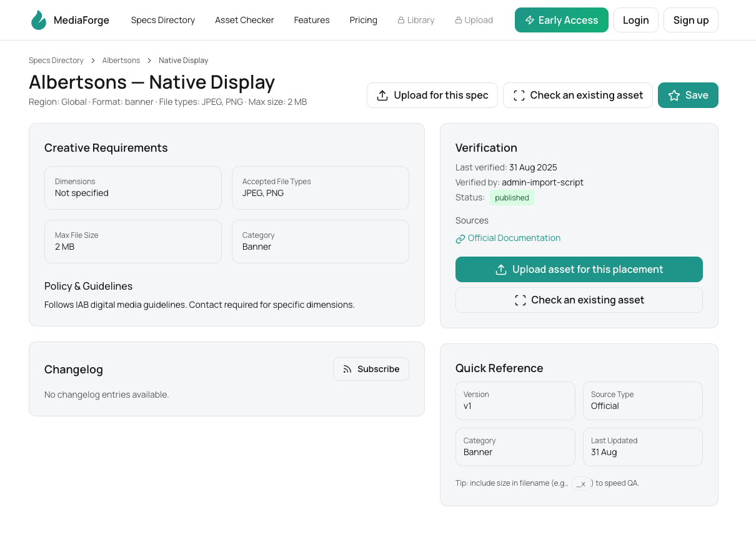Click the lightning bolt Early Access icon
The image size is (756, 555).
click(529, 20)
